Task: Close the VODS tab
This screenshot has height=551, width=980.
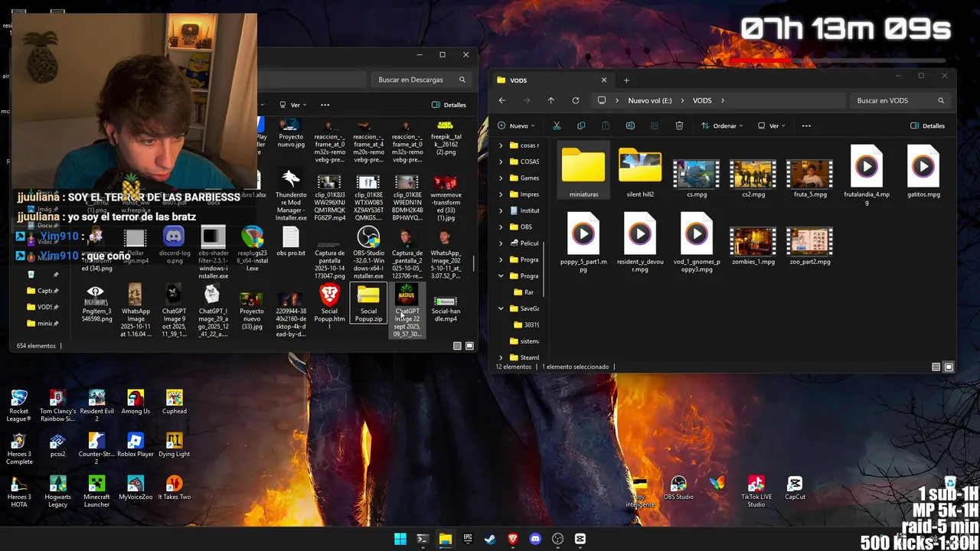Action: [x=603, y=80]
